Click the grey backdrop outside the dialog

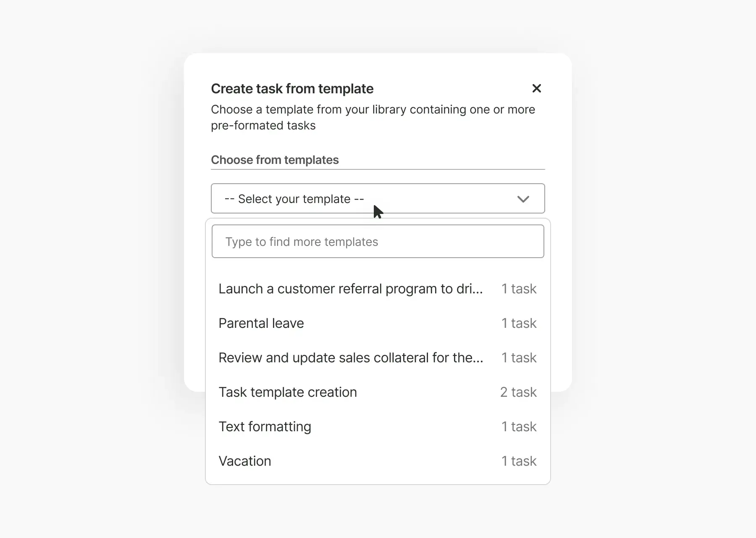coord(84,269)
